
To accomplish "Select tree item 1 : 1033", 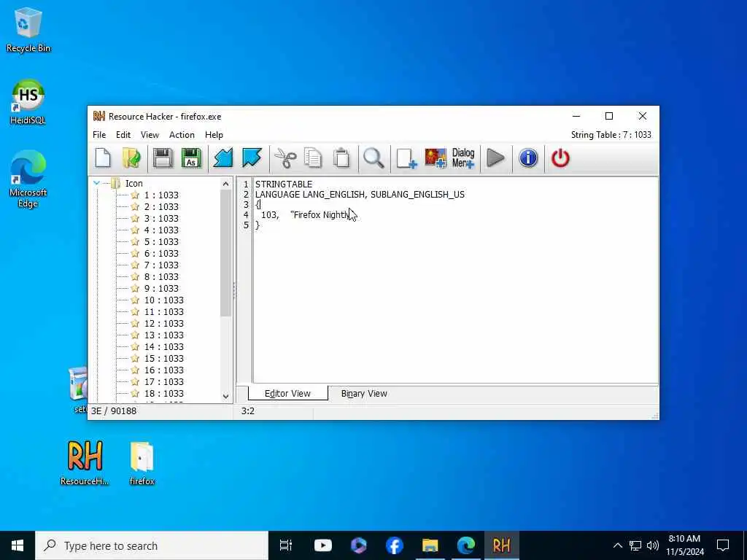I will 161,195.
